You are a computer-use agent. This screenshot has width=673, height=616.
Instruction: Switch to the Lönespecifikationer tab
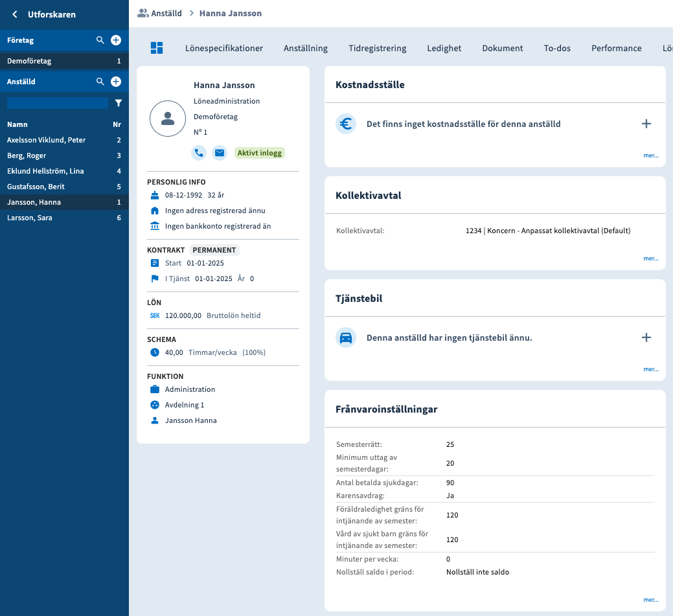[x=224, y=48]
